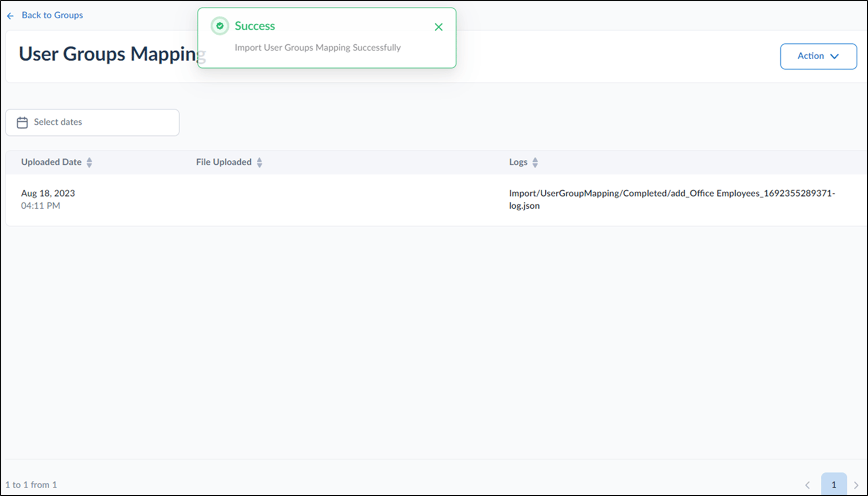Go to pagination page 1
Screen dimensions: 868x496
[834, 485]
